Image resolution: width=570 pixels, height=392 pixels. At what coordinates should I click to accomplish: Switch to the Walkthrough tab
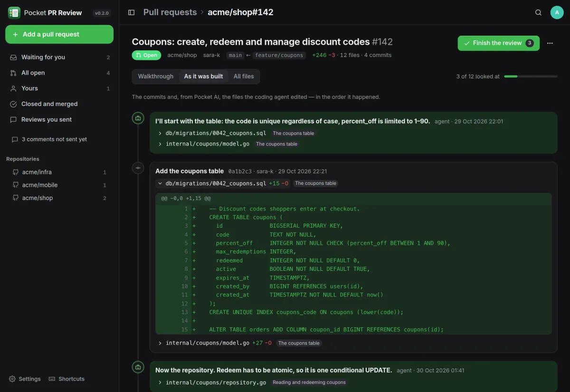click(x=156, y=76)
